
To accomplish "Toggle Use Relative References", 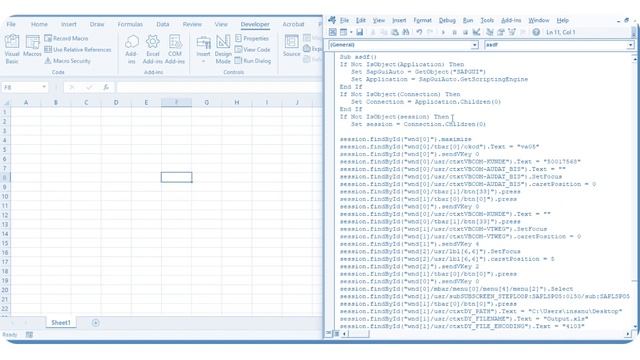I will (78, 50).
